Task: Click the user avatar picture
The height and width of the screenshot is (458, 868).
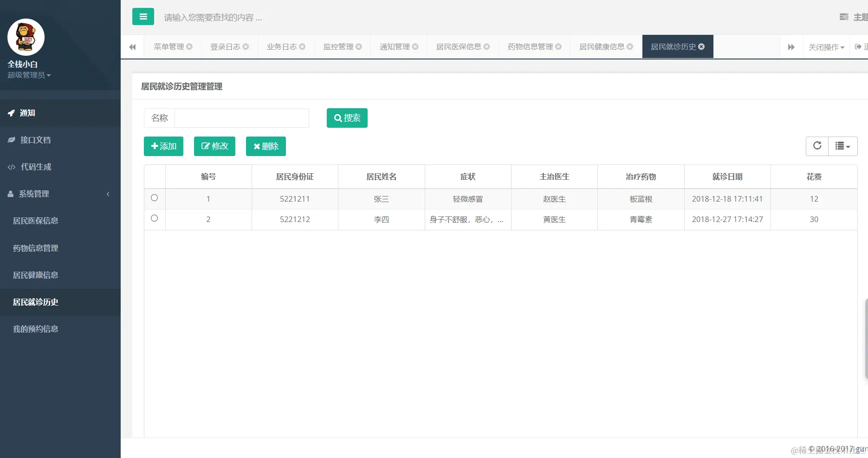Action: point(26,37)
